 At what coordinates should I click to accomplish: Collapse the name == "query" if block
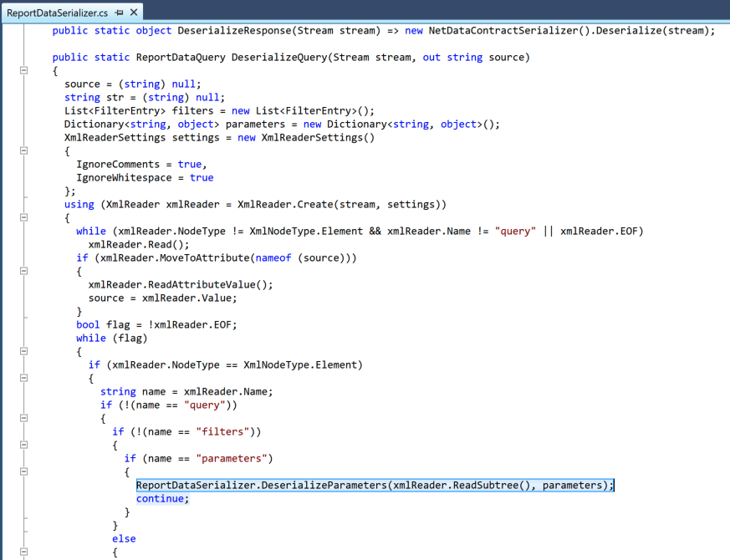point(24,418)
